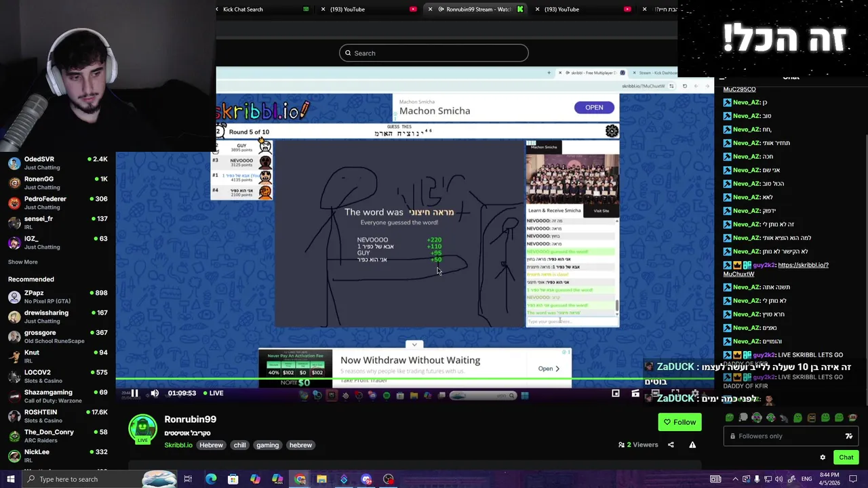
Task: Open OdedSVR channel in sidebar
Action: [58, 163]
